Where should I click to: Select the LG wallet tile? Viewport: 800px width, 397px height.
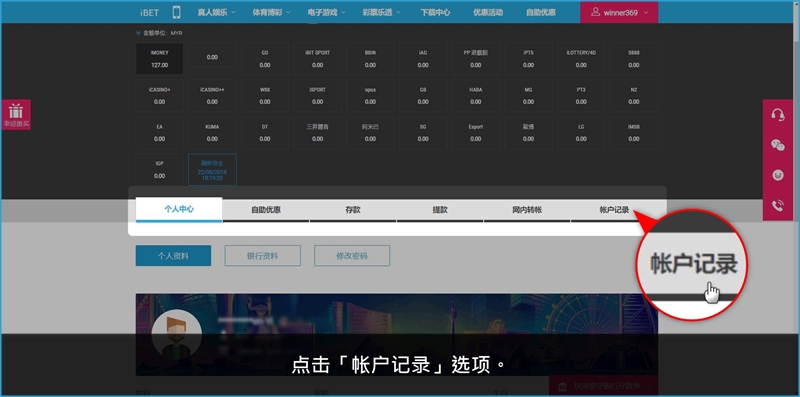tap(581, 133)
